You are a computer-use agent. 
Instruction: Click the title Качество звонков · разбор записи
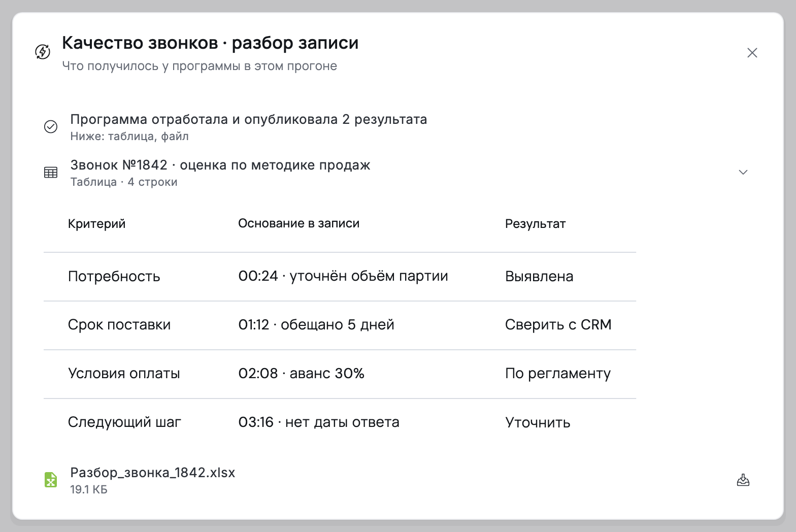210,43
